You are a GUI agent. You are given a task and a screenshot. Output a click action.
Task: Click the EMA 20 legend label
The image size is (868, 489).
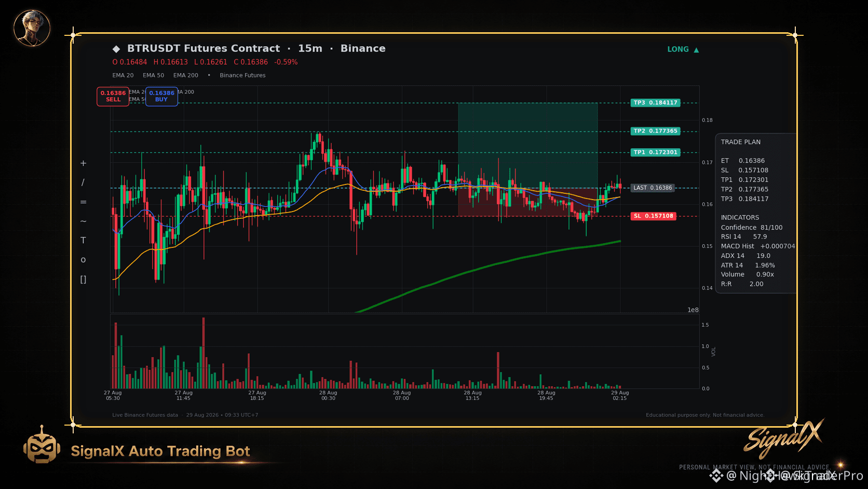click(x=123, y=75)
